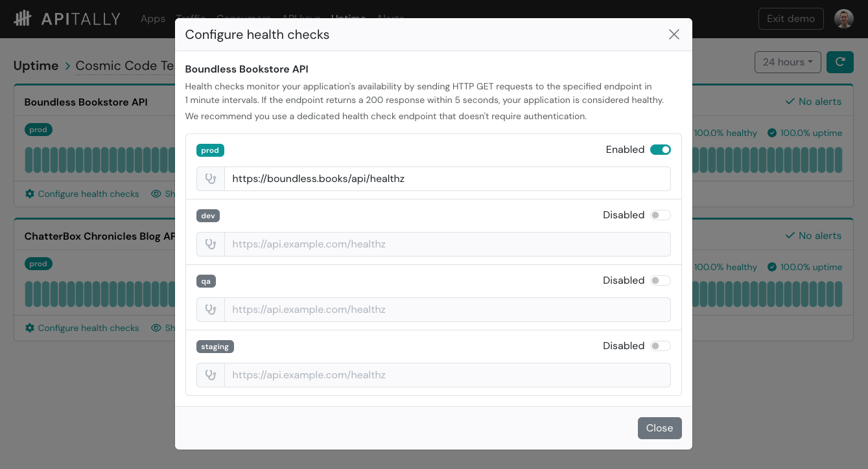The height and width of the screenshot is (469, 868).
Task: Click the stethoscope icon in qa row
Action: coord(211,310)
